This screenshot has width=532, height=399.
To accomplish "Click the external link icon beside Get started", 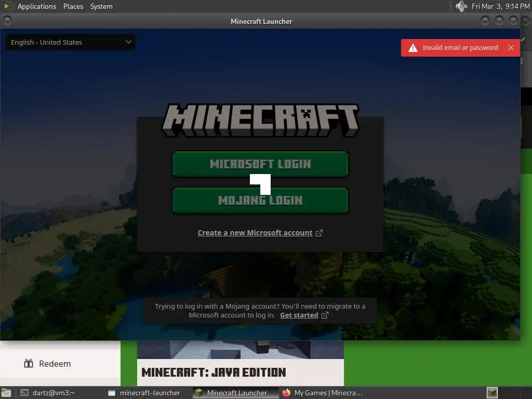I will click(x=325, y=315).
